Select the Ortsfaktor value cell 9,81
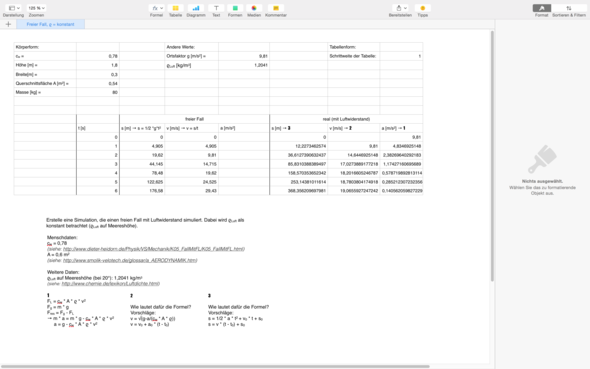This screenshot has height=369, width=590. click(x=244, y=56)
